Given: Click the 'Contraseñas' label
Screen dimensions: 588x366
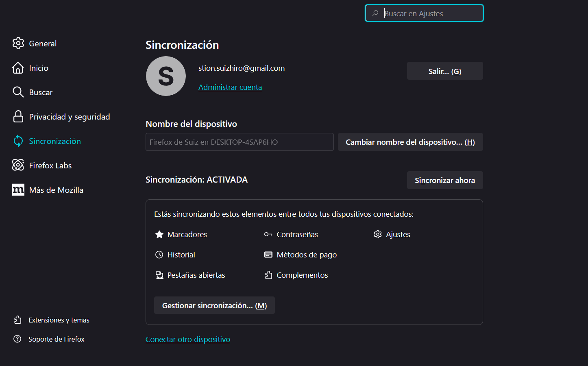Looking at the screenshot, I should pyautogui.click(x=297, y=234).
